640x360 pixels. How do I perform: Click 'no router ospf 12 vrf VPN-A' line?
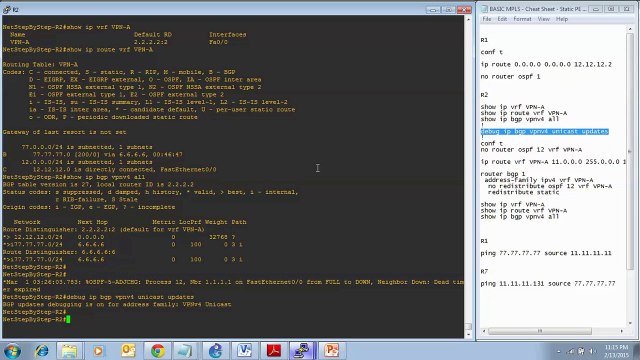pyautogui.click(x=531, y=150)
